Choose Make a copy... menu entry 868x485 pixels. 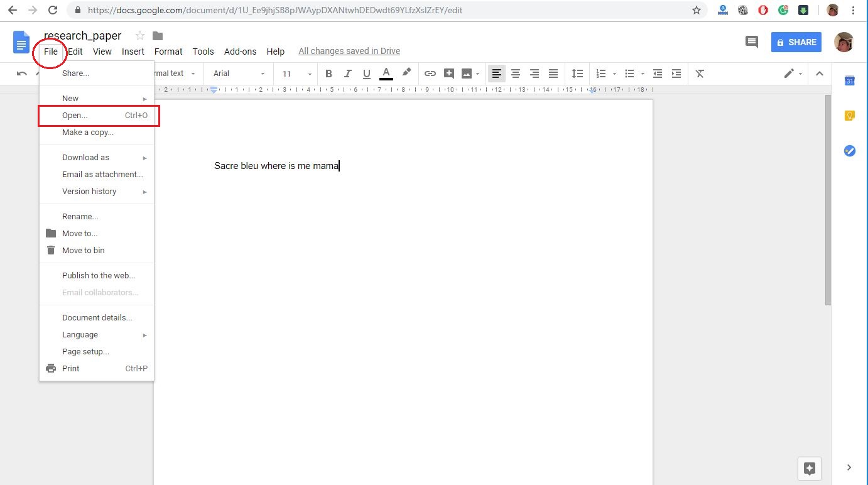coord(97,133)
